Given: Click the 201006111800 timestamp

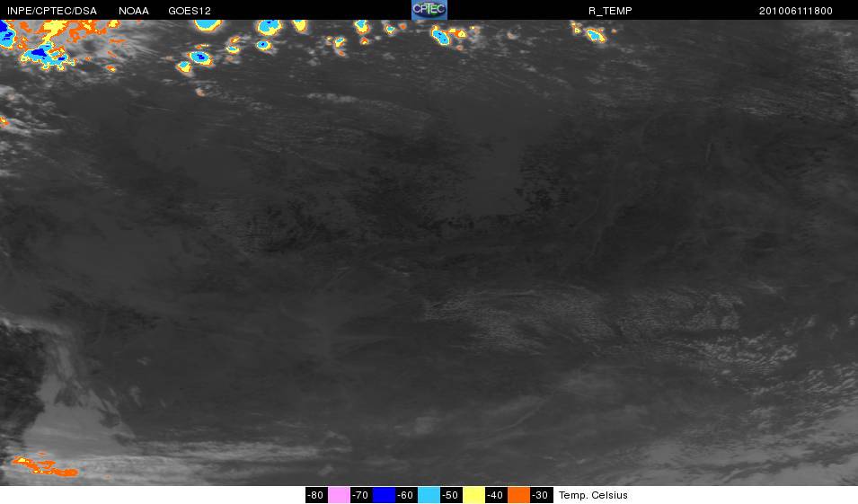Looking at the screenshot, I should (796, 11).
